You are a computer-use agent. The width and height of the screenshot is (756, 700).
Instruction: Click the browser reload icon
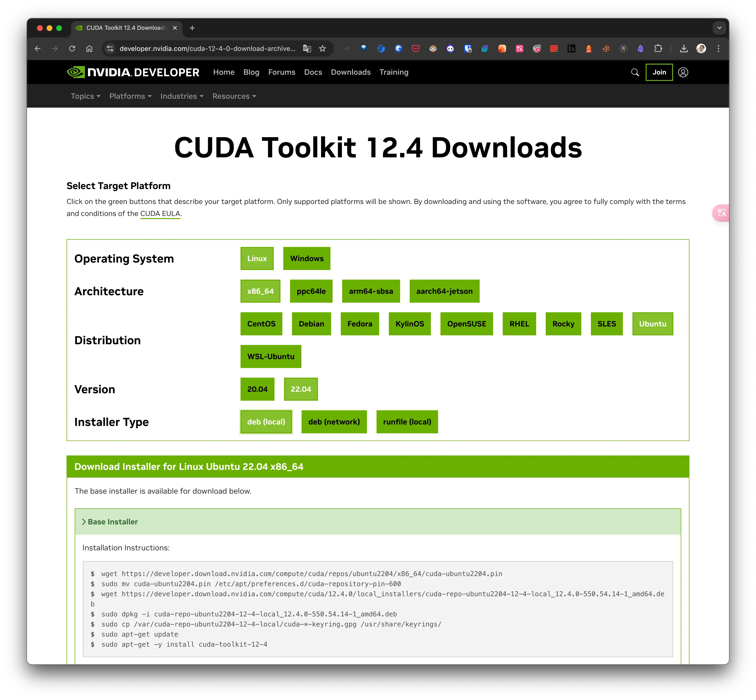[x=72, y=49]
